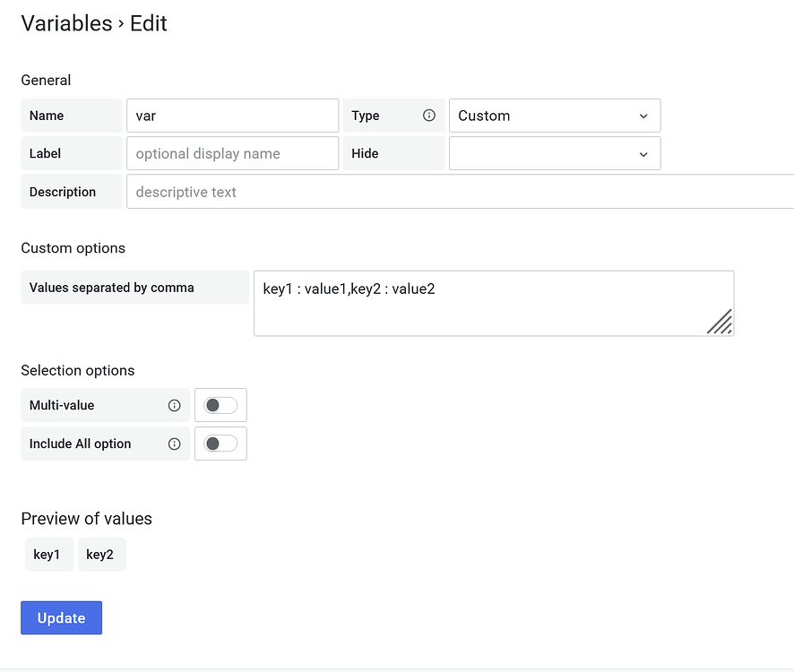794x672 pixels.
Task: Click the Edit breadcrumb label
Action: (149, 23)
